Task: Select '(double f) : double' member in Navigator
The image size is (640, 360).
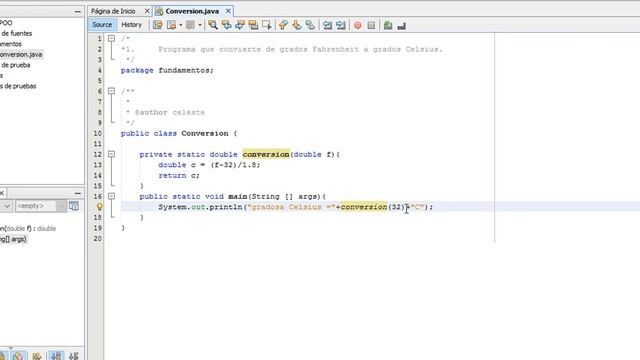Action: pos(28,229)
